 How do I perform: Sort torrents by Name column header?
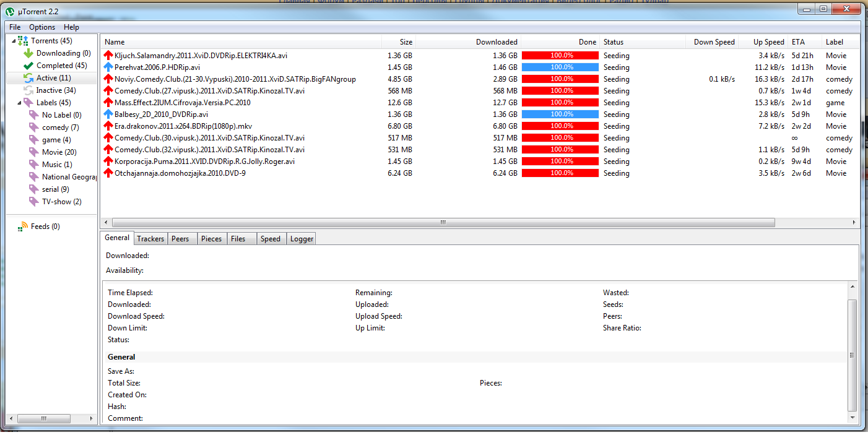pos(241,42)
